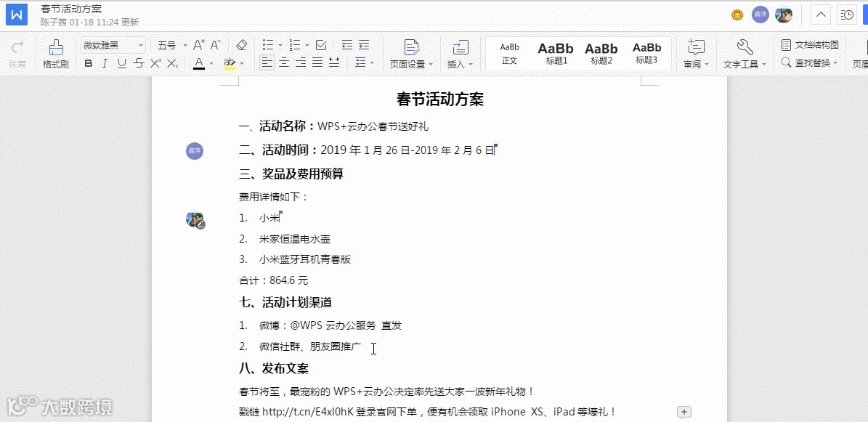This screenshot has width=868, height=422.
Task: Click the text 合计：864.6 元
Action: pyautogui.click(x=273, y=281)
